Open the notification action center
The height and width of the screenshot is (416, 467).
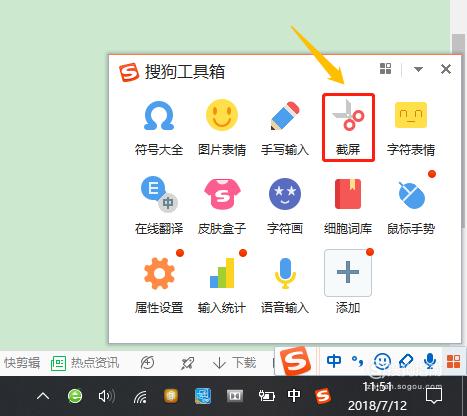[x=434, y=396]
